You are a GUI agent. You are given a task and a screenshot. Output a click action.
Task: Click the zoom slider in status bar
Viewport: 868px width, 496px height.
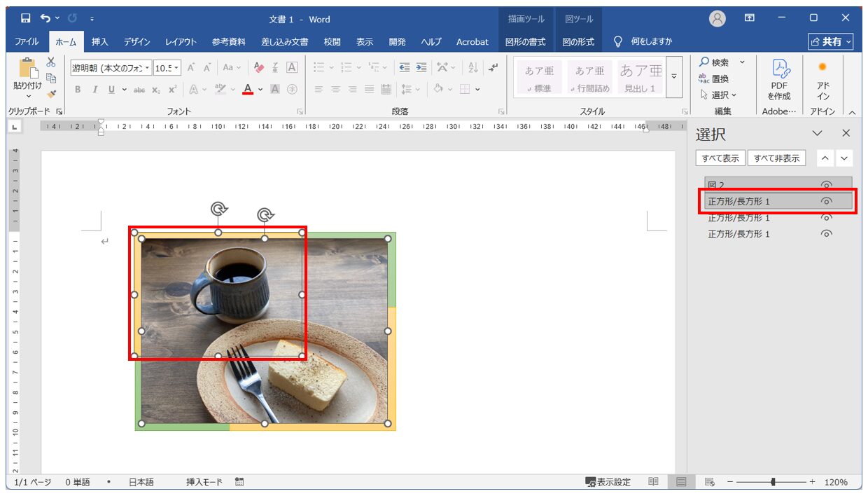click(x=773, y=482)
